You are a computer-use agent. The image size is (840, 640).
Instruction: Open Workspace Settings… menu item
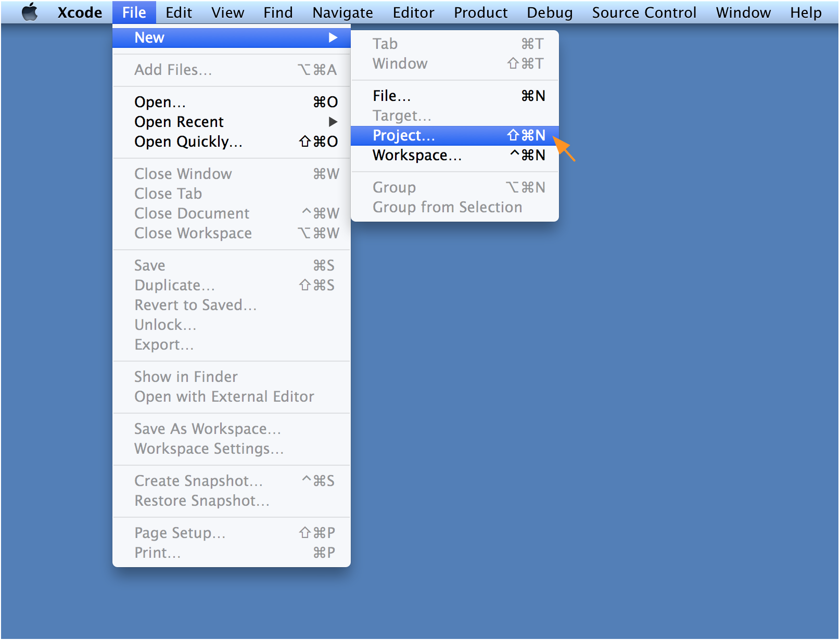[232, 449]
